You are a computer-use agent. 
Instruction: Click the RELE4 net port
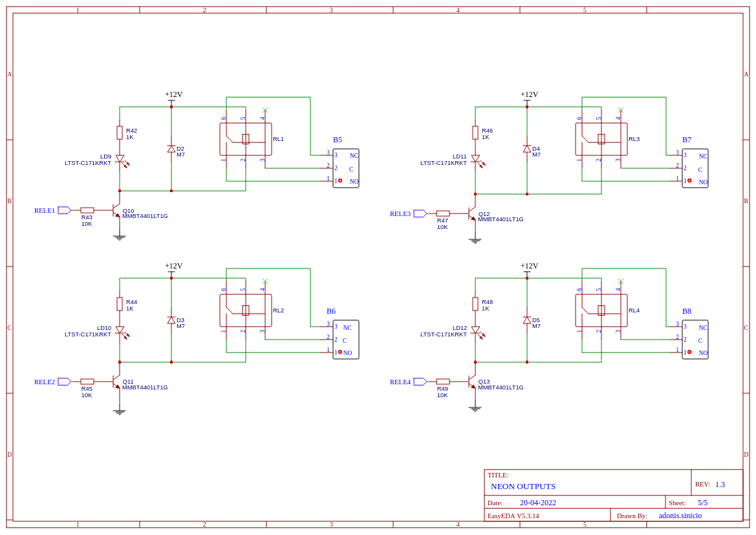420,382
